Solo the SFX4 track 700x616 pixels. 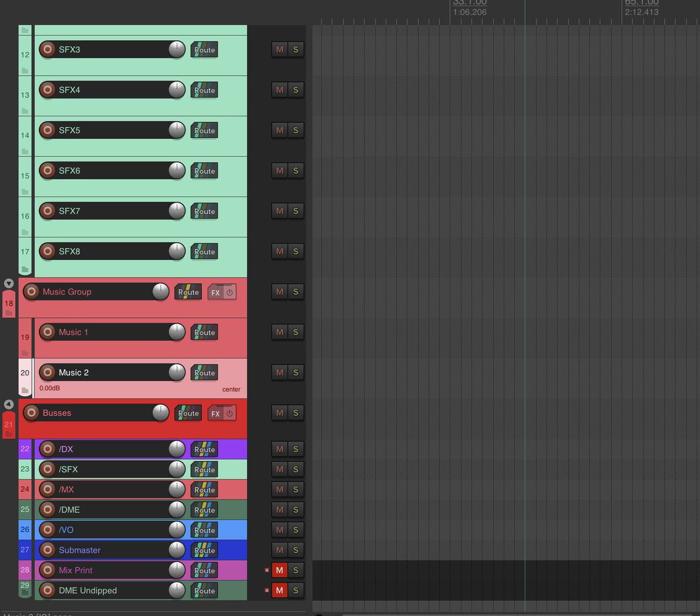click(x=296, y=90)
